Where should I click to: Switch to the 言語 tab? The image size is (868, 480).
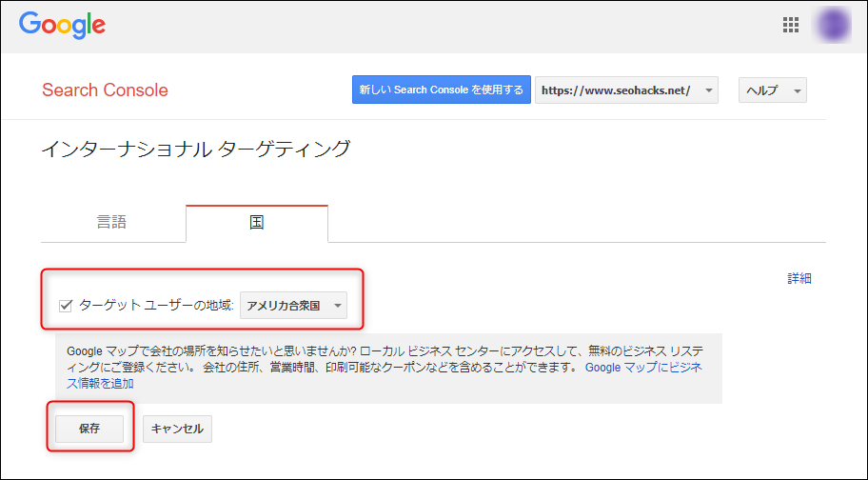[112, 223]
